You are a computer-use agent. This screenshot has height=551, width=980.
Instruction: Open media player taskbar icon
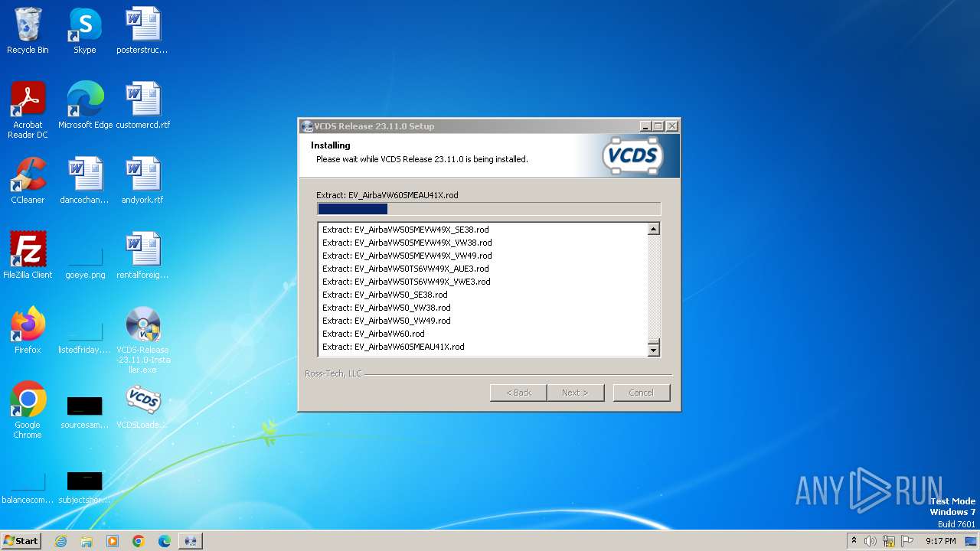113,541
